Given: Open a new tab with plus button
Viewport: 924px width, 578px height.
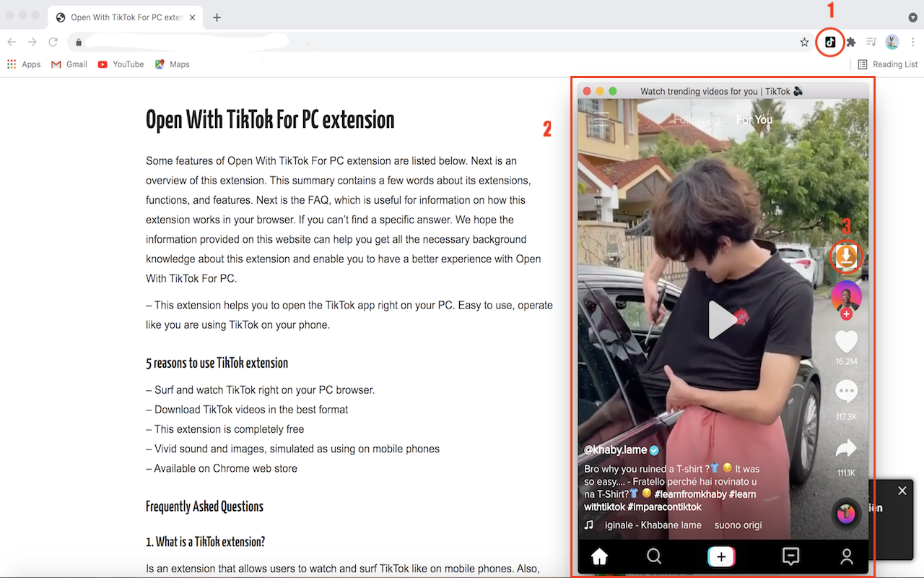Looking at the screenshot, I should (217, 17).
